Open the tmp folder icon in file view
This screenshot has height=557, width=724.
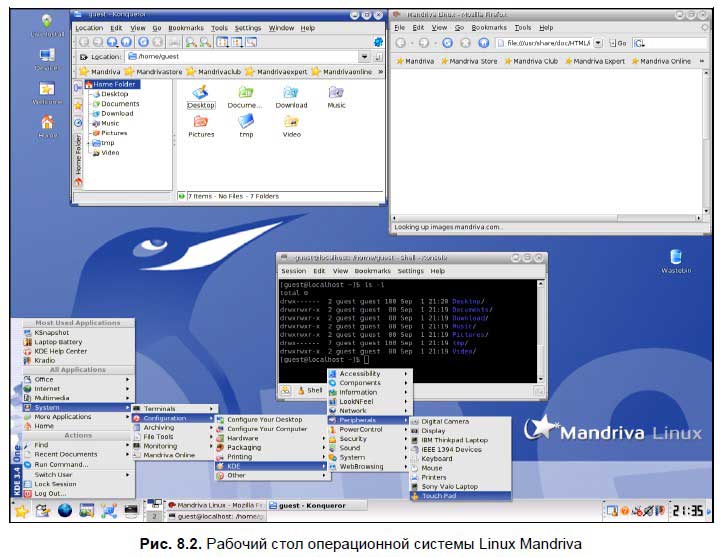click(246, 122)
